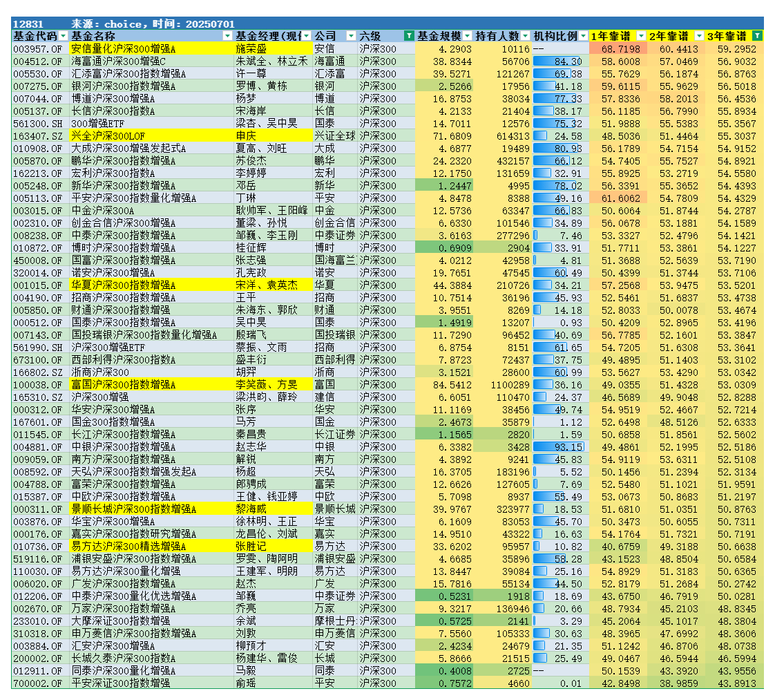Select fund name cell 300增强ETF
Screen dimensions: 775x700
[151, 124]
